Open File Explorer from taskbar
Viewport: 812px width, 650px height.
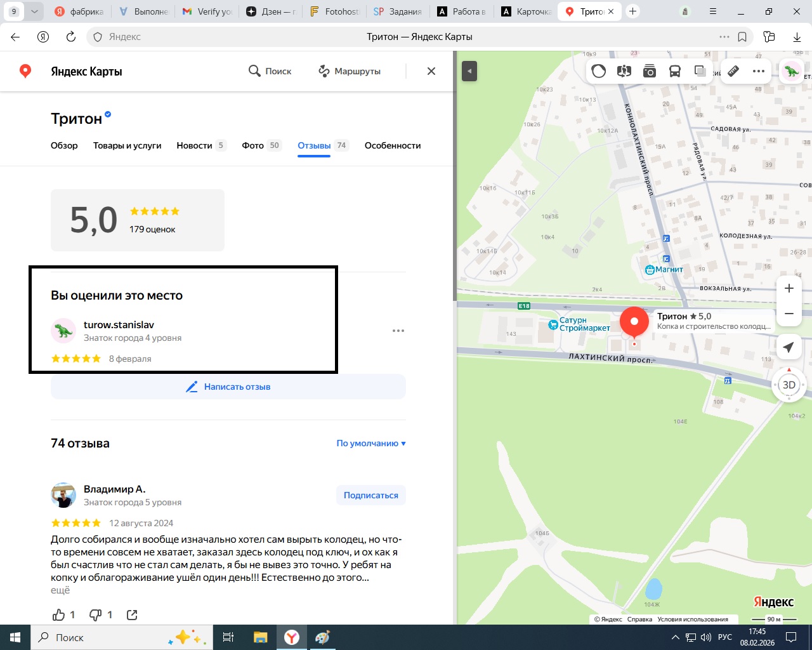click(x=261, y=637)
